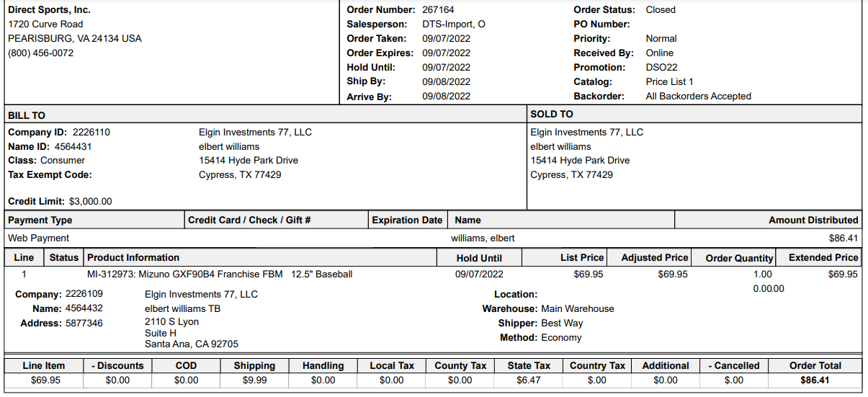Click the Order Quantity column header

click(739, 258)
